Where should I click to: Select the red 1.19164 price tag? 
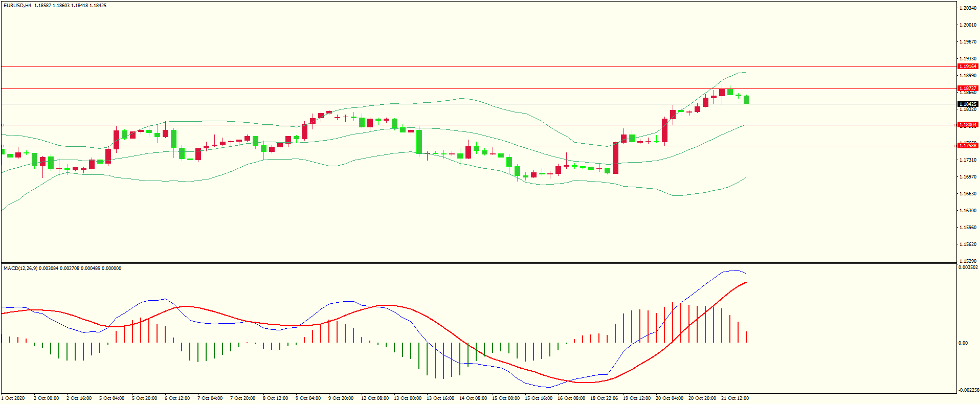[x=967, y=66]
